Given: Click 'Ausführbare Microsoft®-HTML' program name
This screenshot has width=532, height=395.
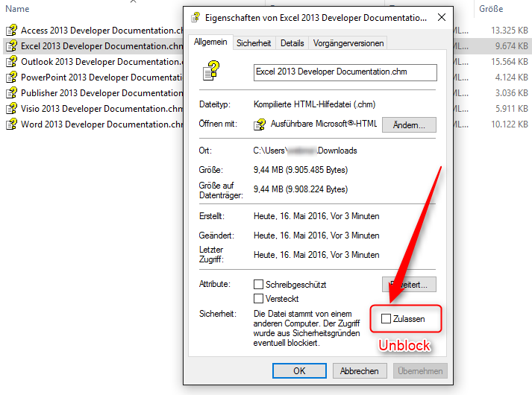Looking at the screenshot, I should click(x=324, y=124).
